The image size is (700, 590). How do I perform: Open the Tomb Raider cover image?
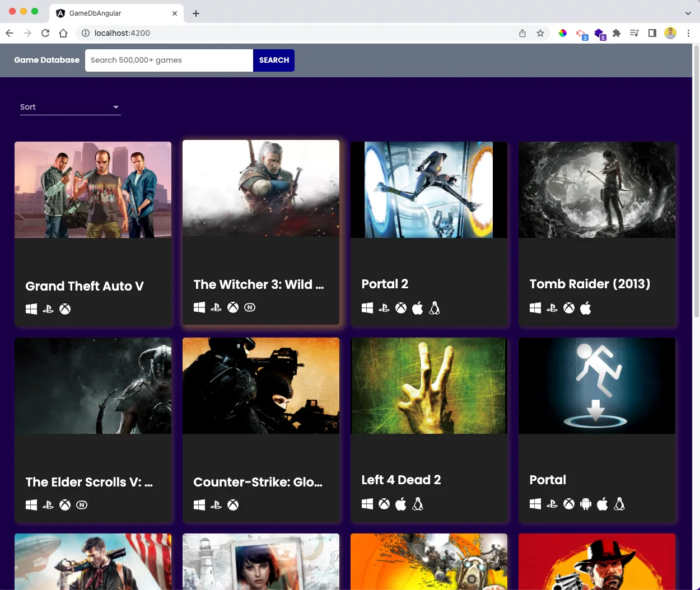597,190
